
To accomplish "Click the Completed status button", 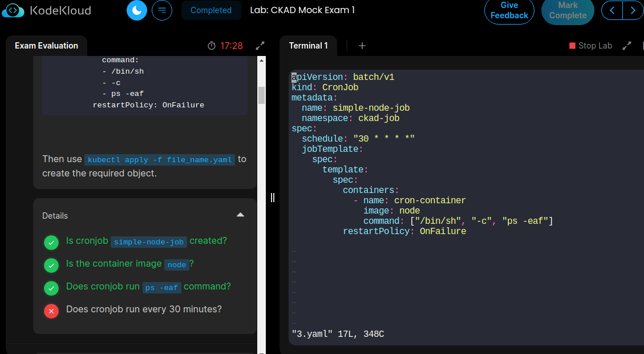I will tap(211, 10).
